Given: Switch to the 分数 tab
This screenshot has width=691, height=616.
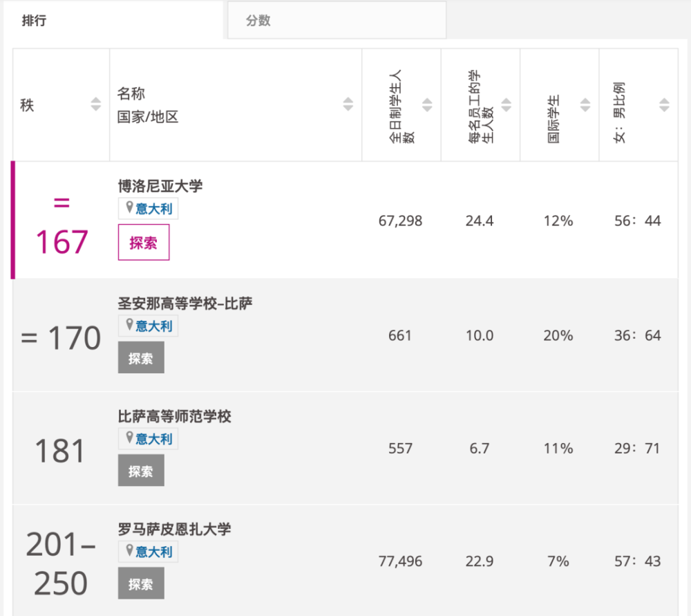Looking at the screenshot, I should point(337,20).
